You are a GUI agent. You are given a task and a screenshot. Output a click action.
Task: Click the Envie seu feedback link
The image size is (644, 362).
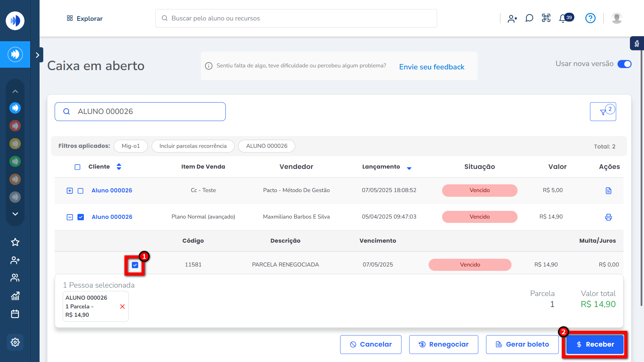tap(432, 67)
